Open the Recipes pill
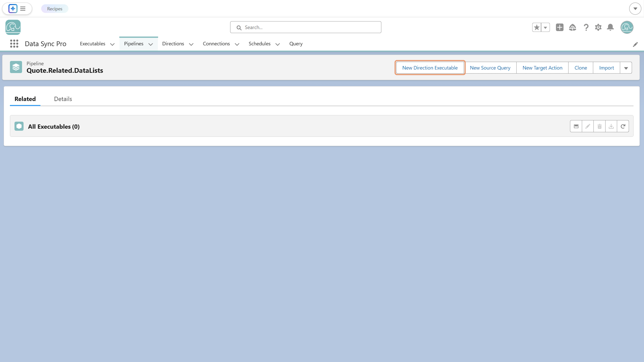Viewport: 644px width, 362px height. pos(55,9)
